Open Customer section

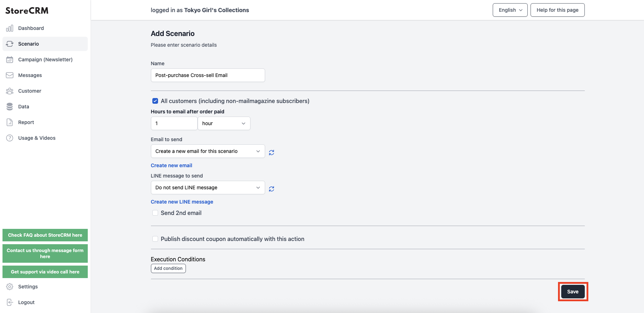tap(45, 91)
